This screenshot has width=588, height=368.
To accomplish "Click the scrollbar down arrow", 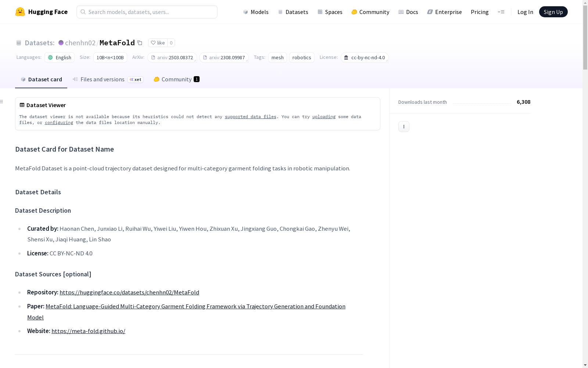I will (x=585, y=365).
